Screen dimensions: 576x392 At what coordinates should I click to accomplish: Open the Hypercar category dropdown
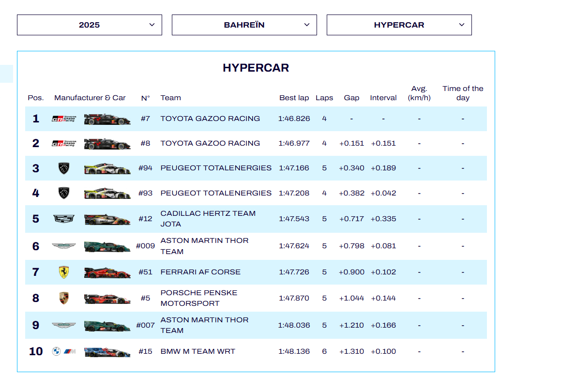pos(399,25)
